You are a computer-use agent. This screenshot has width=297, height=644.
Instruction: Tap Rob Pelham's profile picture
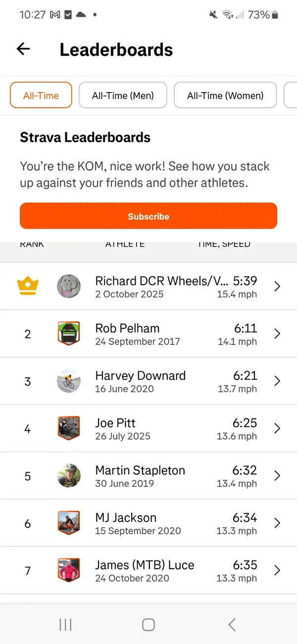pyautogui.click(x=68, y=334)
